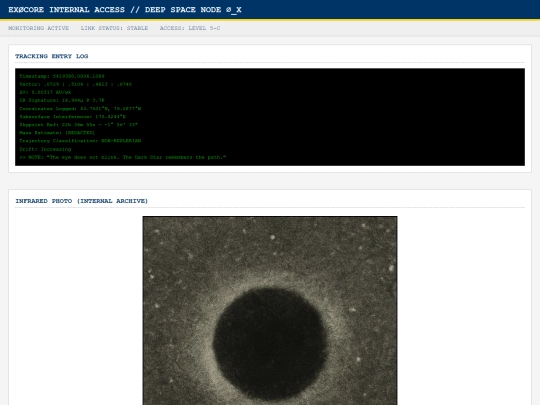Screen dimensions: 540x405
Task: Select the LINK STATUS: STABLE indicator
Action: [x=114, y=28]
